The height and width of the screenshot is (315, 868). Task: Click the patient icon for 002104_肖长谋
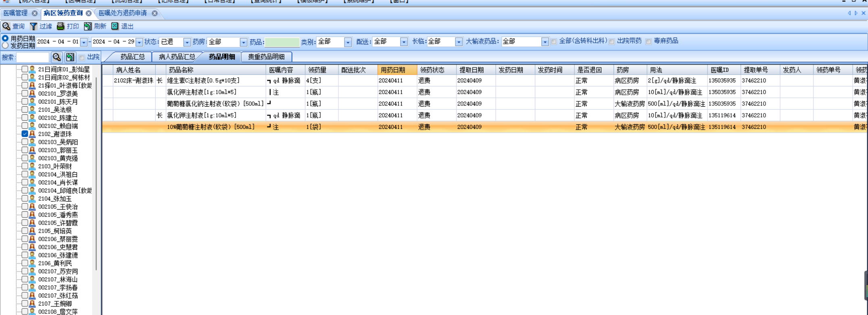(32, 183)
